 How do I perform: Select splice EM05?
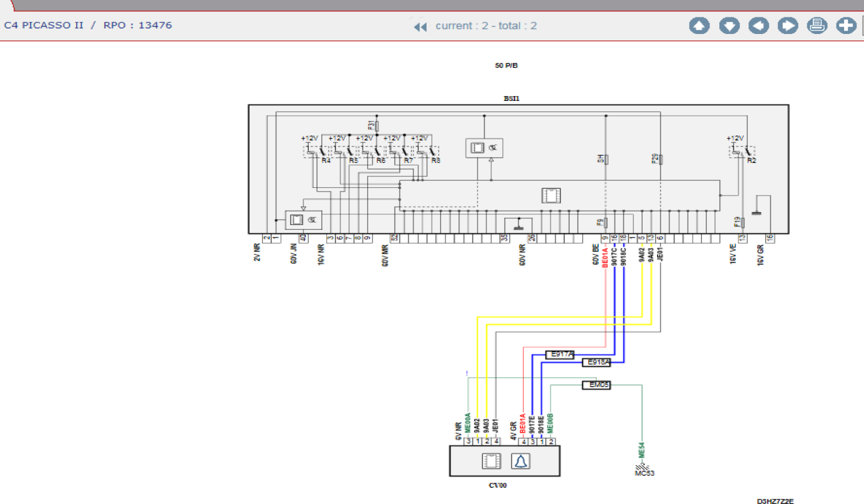point(597,385)
